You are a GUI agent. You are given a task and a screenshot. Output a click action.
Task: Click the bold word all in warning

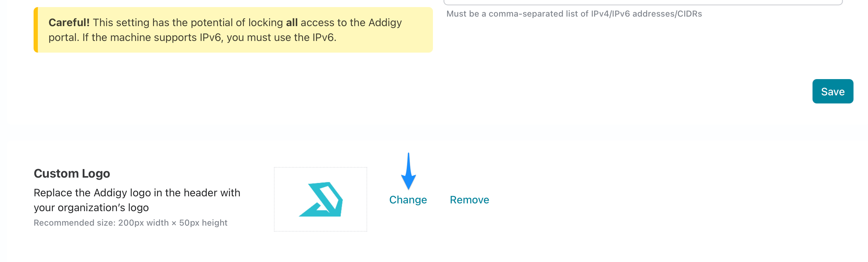[x=292, y=23]
